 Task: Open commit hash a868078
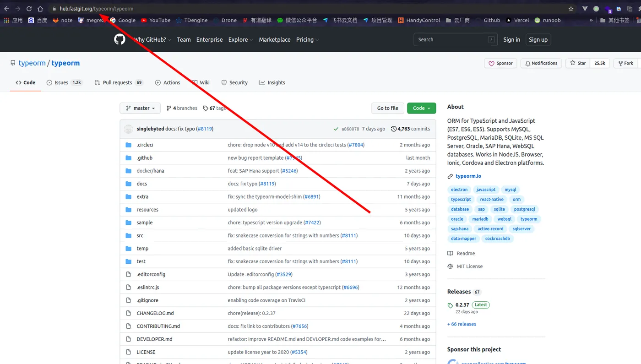(x=350, y=129)
